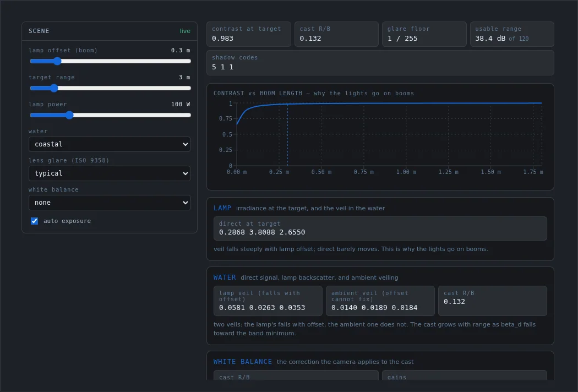This screenshot has width=578, height=392.
Task: Click the shadow codes value "5 1 1"
Action: (222, 67)
